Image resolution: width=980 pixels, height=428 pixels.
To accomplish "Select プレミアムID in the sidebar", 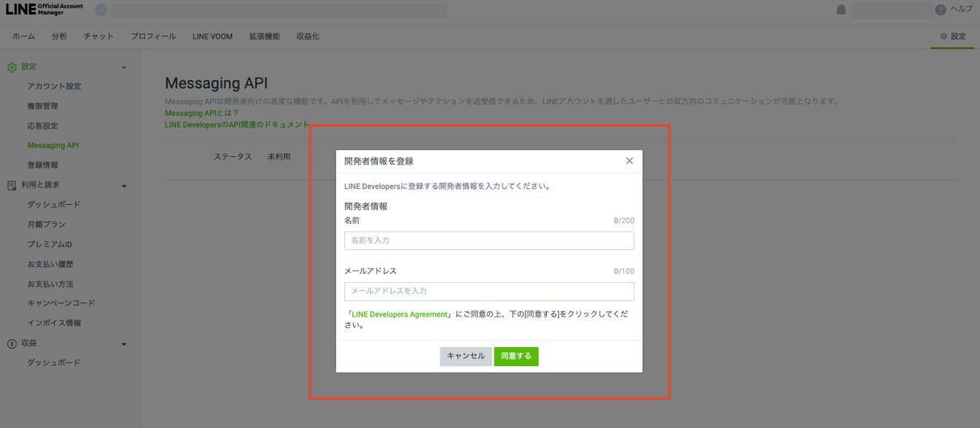I will [50, 244].
